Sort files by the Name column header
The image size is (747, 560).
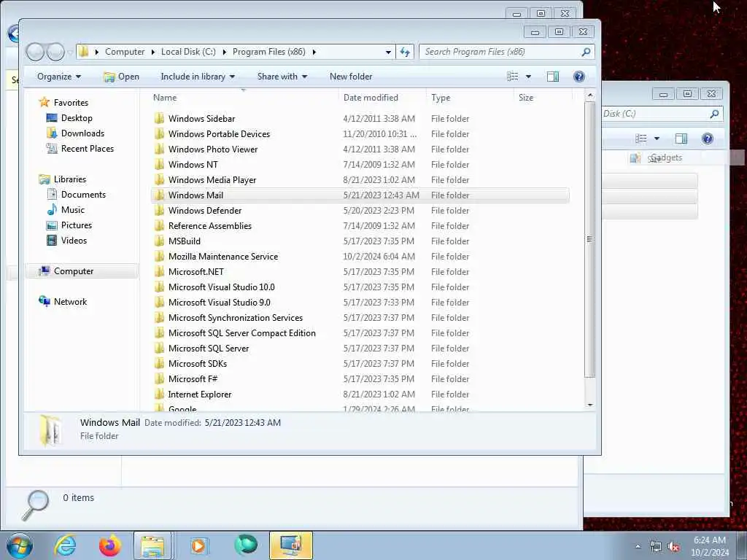coord(165,98)
